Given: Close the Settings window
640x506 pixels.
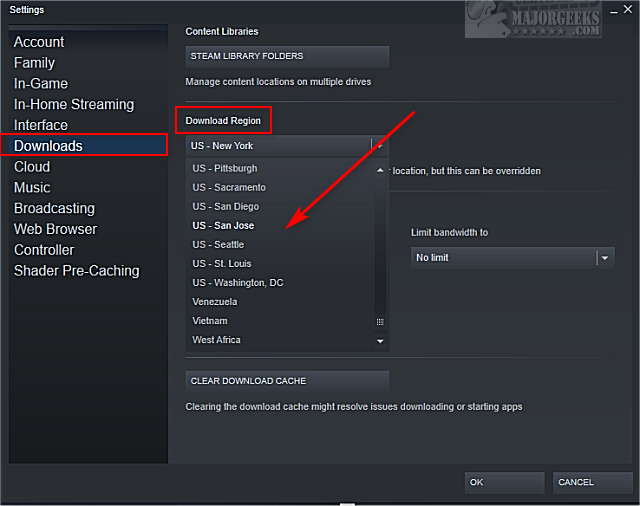Looking at the screenshot, I should 628,9.
